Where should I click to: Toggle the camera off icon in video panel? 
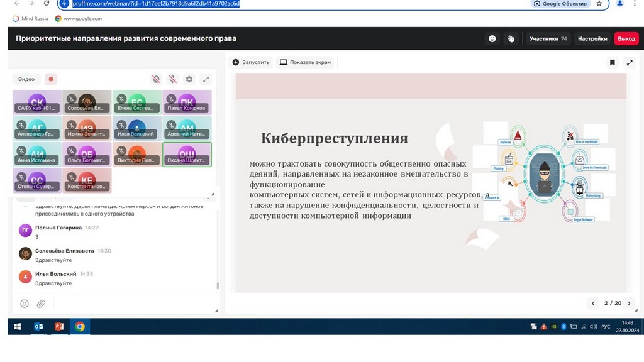[x=156, y=79]
